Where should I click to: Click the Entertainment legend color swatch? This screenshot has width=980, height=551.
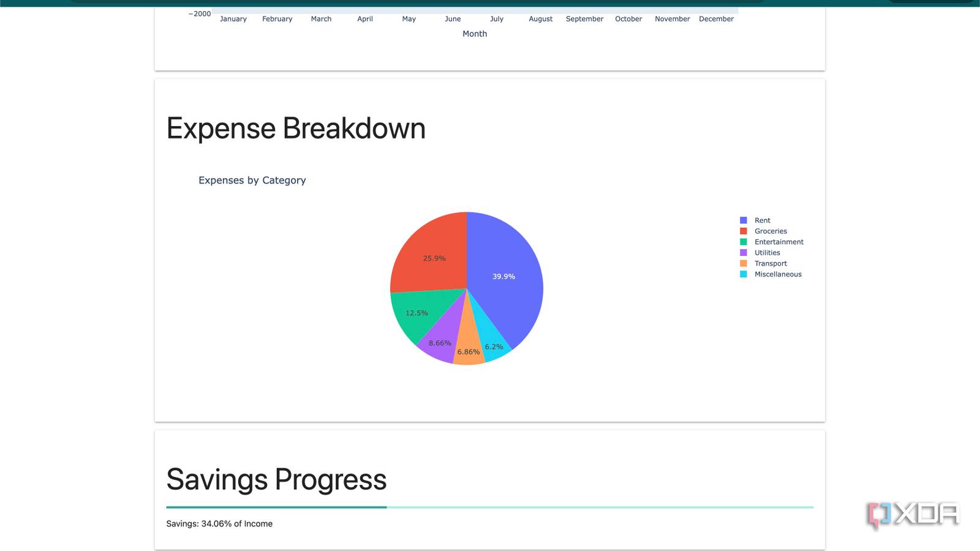[x=744, y=241]
